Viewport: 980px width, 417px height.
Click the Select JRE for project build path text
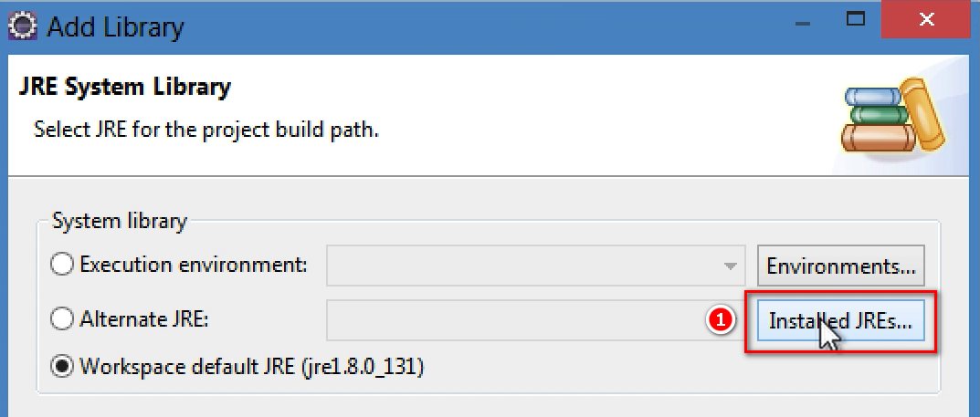tap(206, 130)
